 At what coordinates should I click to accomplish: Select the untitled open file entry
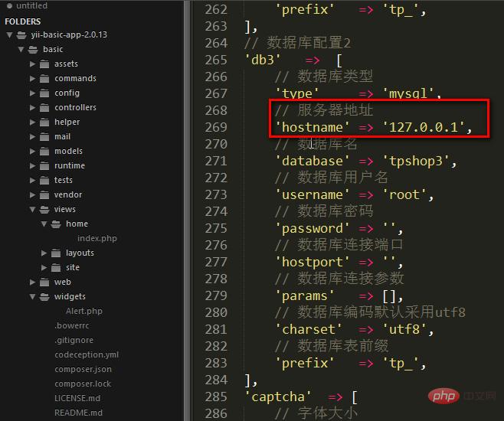[31, 5]
